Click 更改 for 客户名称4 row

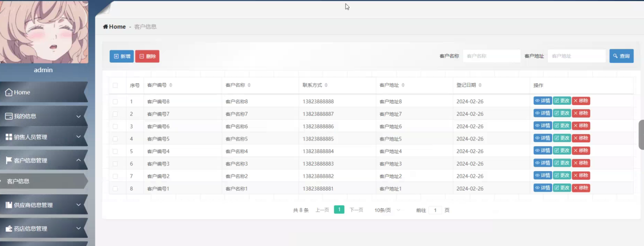(x=562, y=151)
